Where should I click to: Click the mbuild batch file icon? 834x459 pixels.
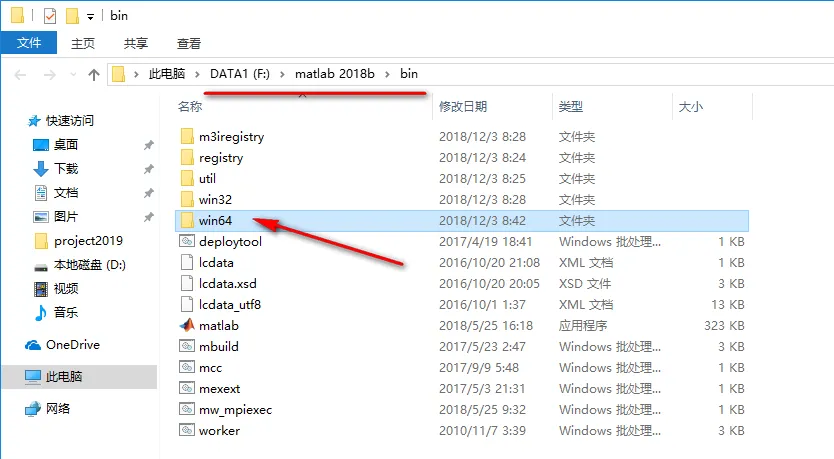pos(187,346)
